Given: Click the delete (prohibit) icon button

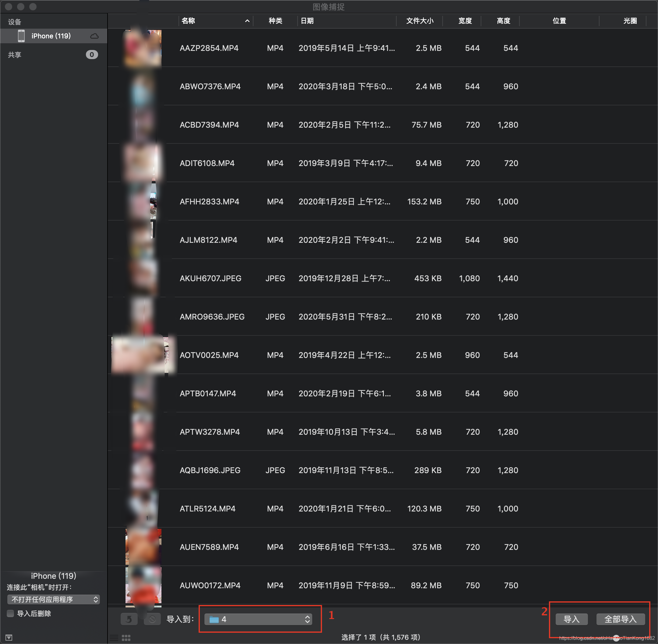Looking at the screenshot, I should (x=152, y=619).
